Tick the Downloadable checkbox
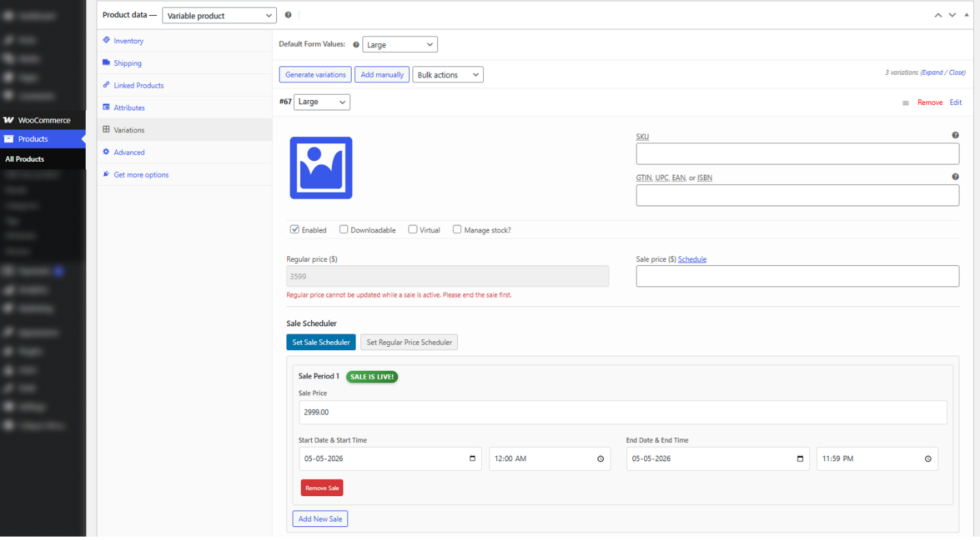980x540 pixels. (344, 230)
